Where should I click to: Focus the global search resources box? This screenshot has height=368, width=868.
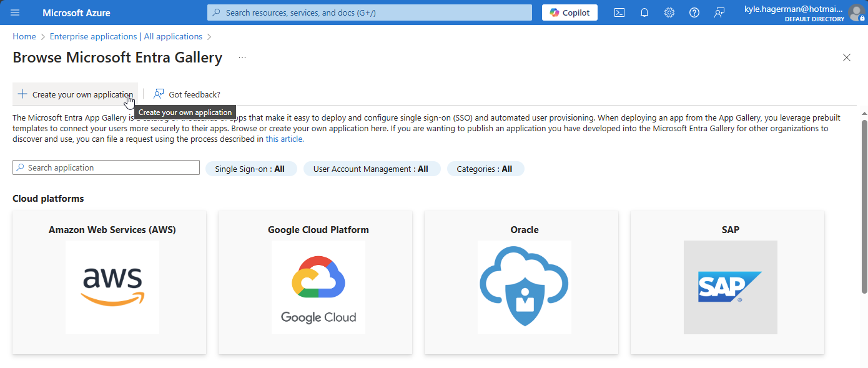click(x=370, y=12)
